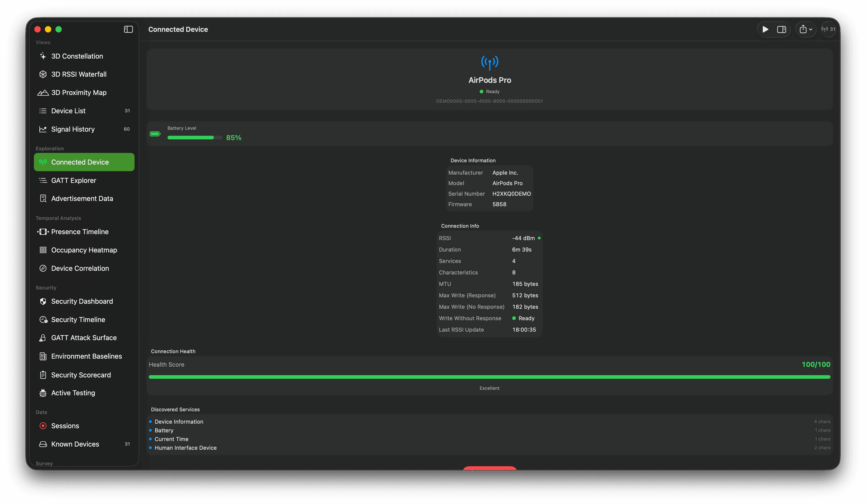Click the Max Write (No Response) value 182 bytes
Screen dimensions: 866x504
click(525, 307)
